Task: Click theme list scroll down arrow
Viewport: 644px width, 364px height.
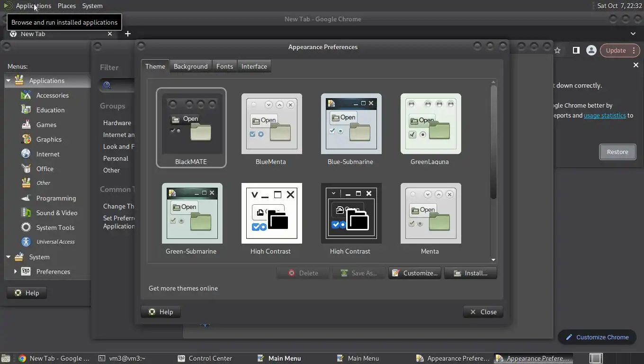Action: tap(493, 260)
